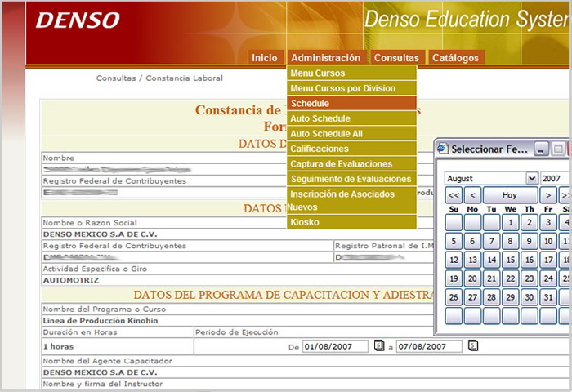Click start date field 01/08/2007

(x=335, y=346)
